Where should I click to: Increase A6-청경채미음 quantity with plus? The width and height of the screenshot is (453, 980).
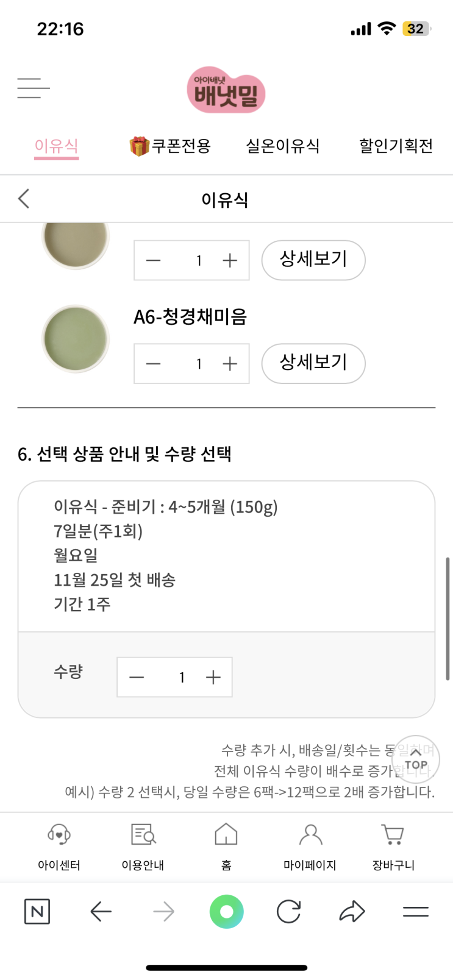click(230, 364)
